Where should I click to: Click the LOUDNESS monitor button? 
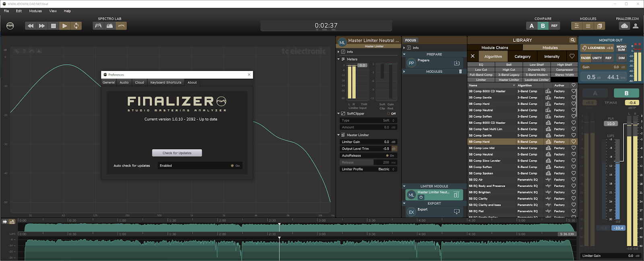point(597,48)
